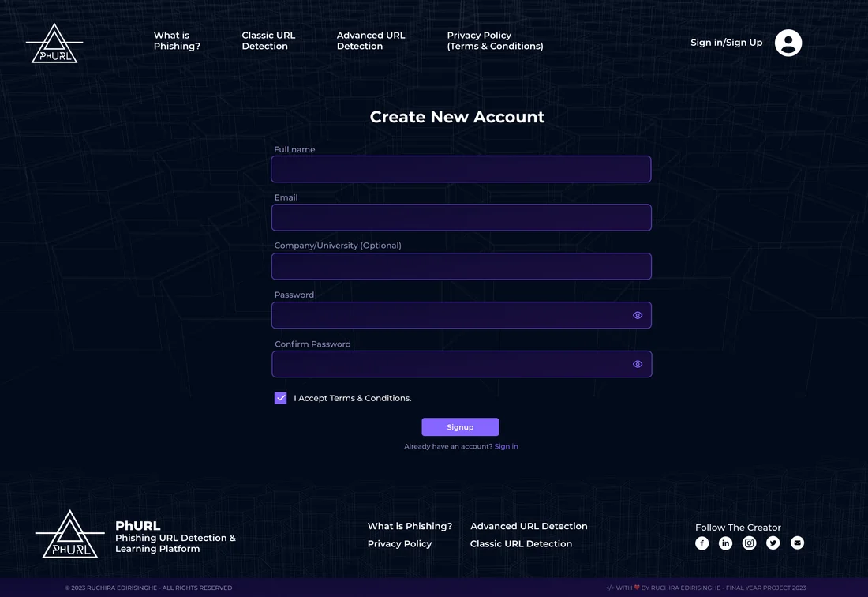Click the Already have an account? text
Image resolution: width=868 pixels, height=597 pixels.
pyautogui.click(x=448, y=446)
